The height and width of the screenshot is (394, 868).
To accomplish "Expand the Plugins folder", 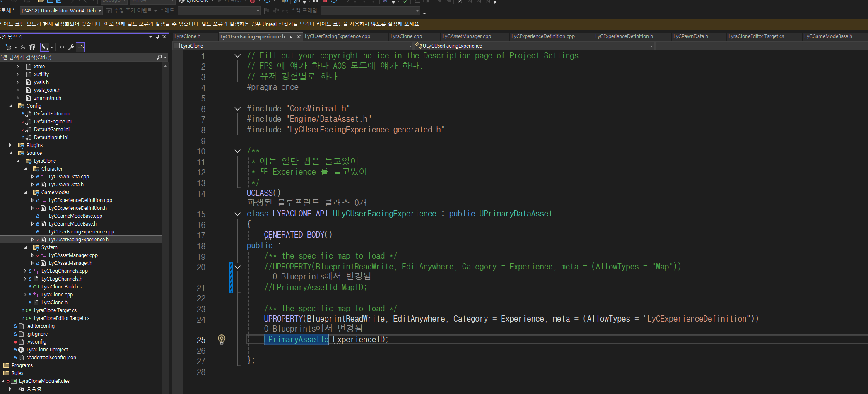I will click(10, 145).
